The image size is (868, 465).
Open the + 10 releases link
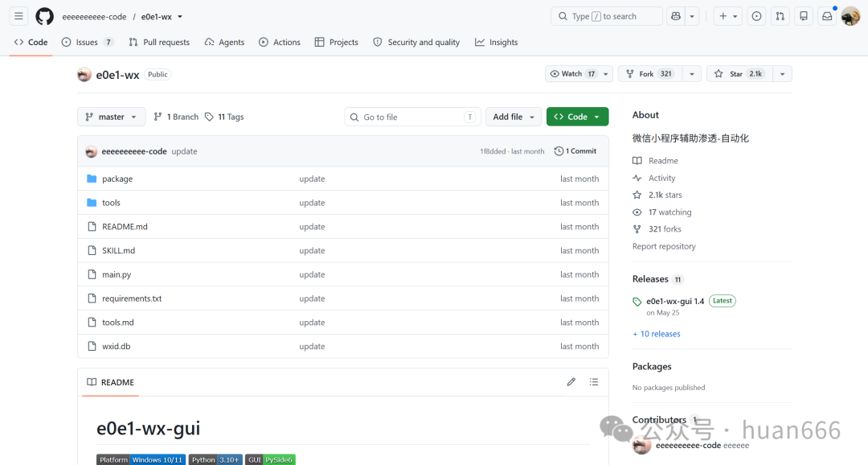pos(657,334)
